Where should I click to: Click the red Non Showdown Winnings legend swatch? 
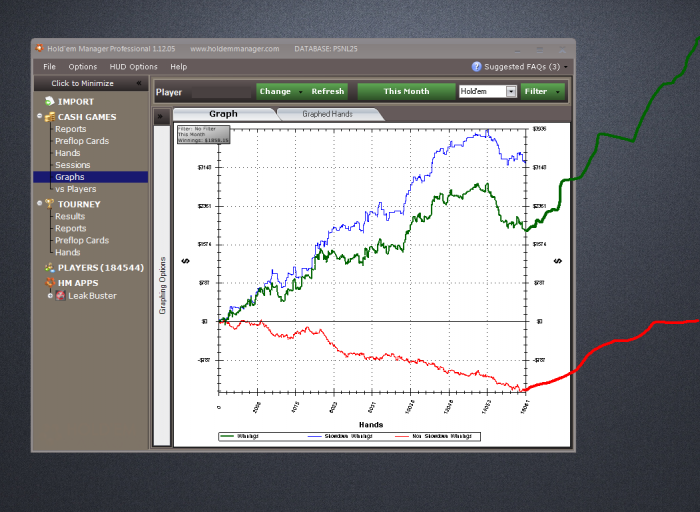(402, 436)
